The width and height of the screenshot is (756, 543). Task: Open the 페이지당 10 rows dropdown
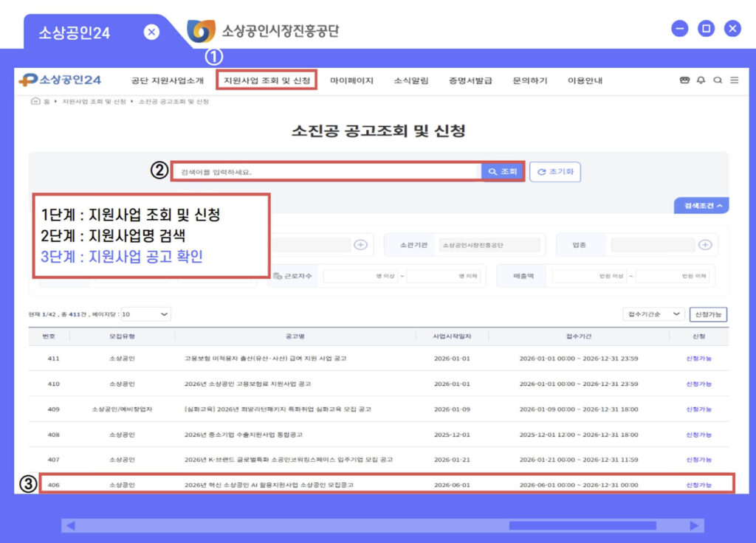tap(145, 314)
